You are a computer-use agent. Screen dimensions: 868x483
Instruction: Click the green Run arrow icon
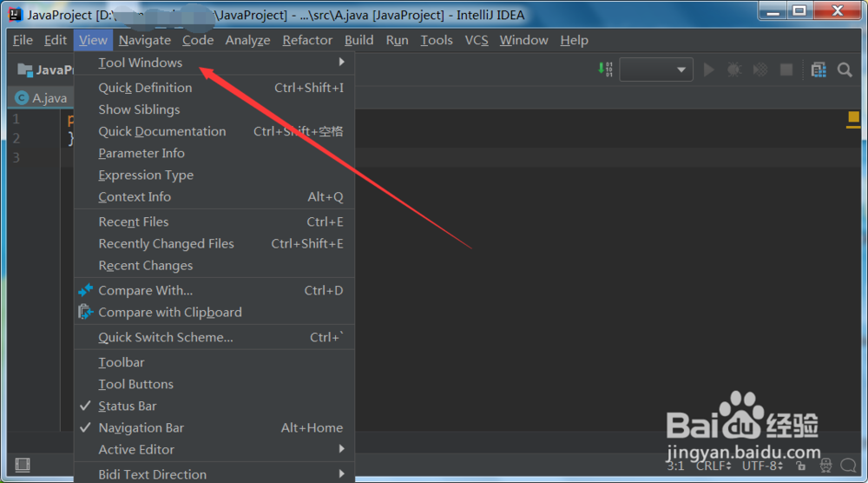(x=708, y=69)
